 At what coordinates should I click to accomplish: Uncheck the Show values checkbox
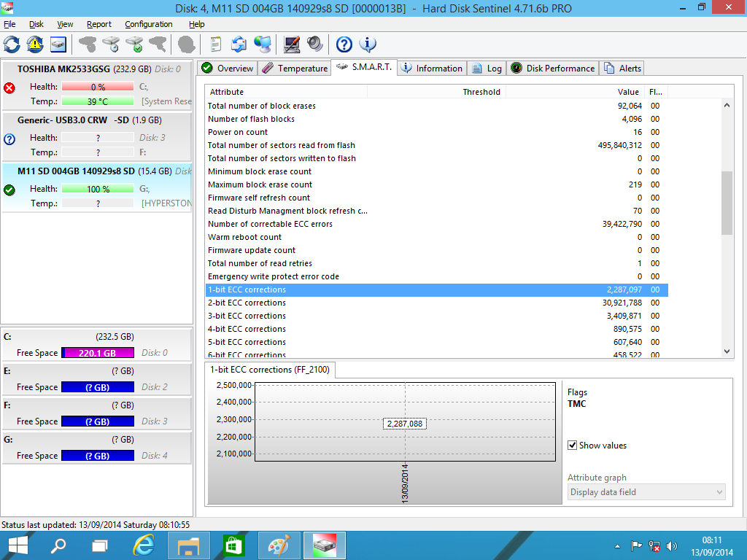[x=572, y=446]
